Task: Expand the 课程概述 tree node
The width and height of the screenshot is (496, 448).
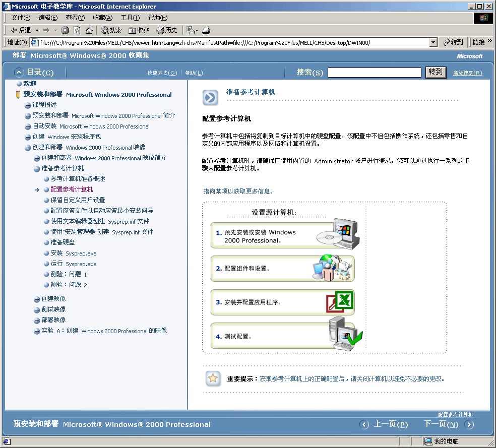Action: tap(28, 105)
